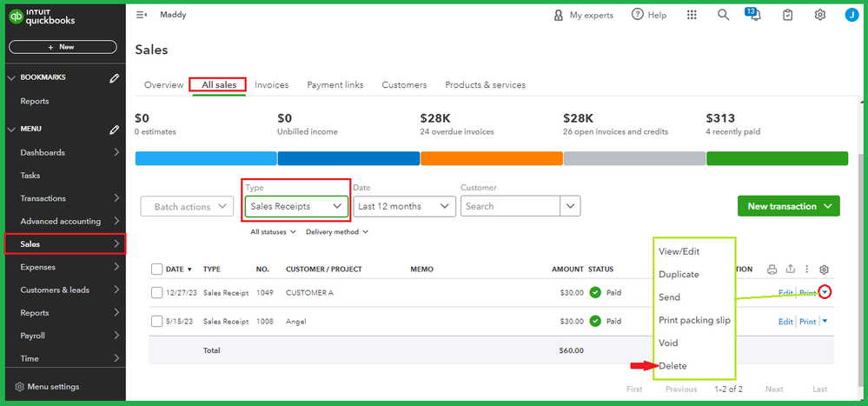Collapse the left navigation menu icon
Screen dimensions: 868x406
pyautogui.click(x=141, y=15)
